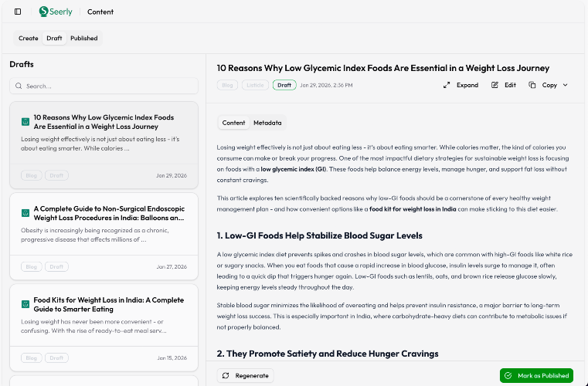Viewport: 588px width, 386px height.
Task: Open the Metadata tab
Action: pyautogui.click(x=267, y=123)
